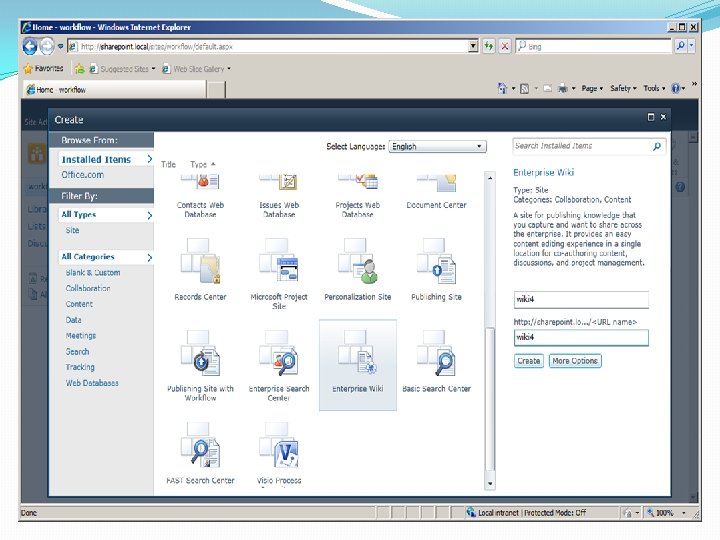Click the Print icon in command bar
The image size is (720, 540).
point(562,89)
